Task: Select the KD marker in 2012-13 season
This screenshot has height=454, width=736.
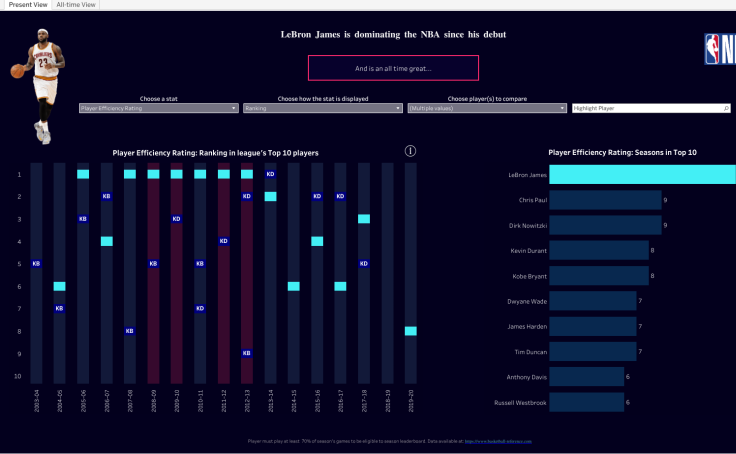Action: click(246, 196)
